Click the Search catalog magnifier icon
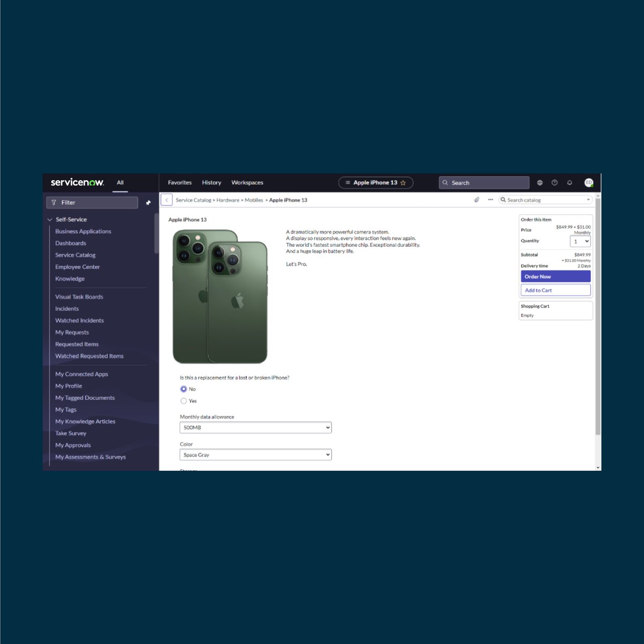 pyautogui.click(x=503, y=200)
